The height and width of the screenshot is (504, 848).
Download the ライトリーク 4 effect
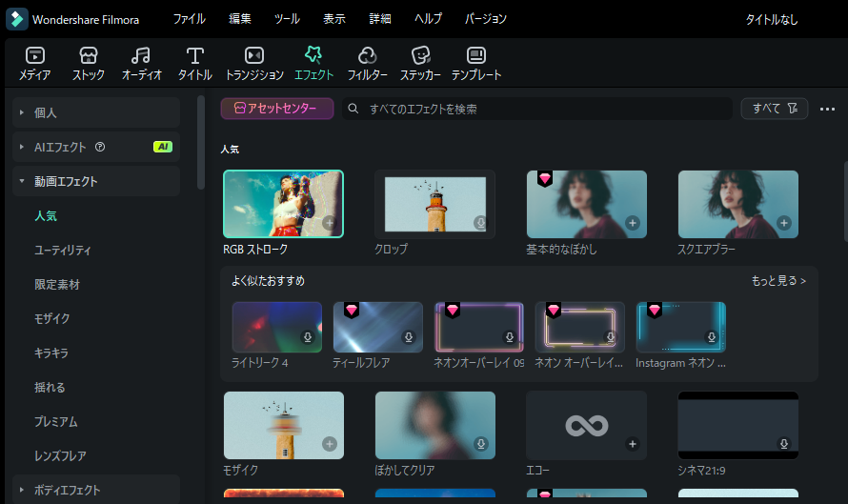click(308, 337)
